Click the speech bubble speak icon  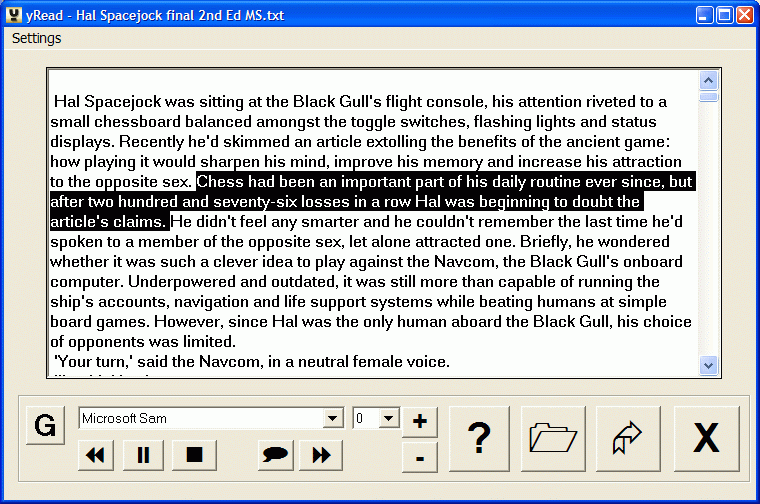tap(275, 455)
